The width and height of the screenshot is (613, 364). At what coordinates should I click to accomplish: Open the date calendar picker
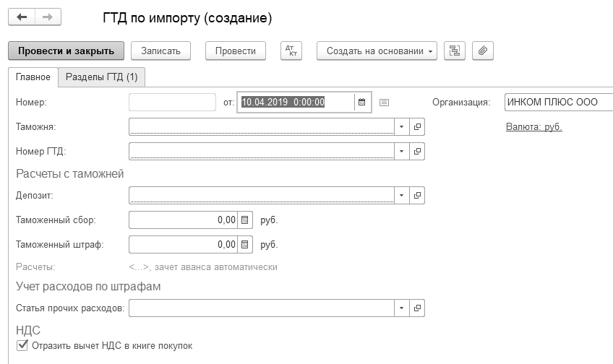tap(363, 103)
